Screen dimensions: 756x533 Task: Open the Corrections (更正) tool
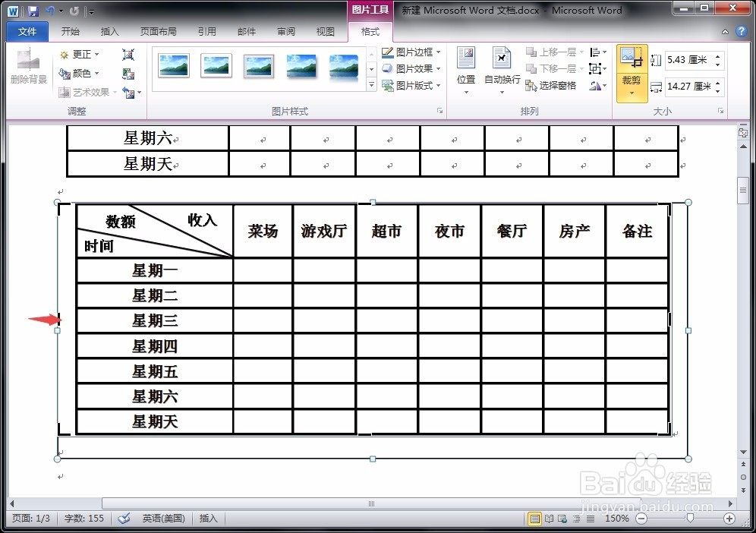[x=79, y=52]
